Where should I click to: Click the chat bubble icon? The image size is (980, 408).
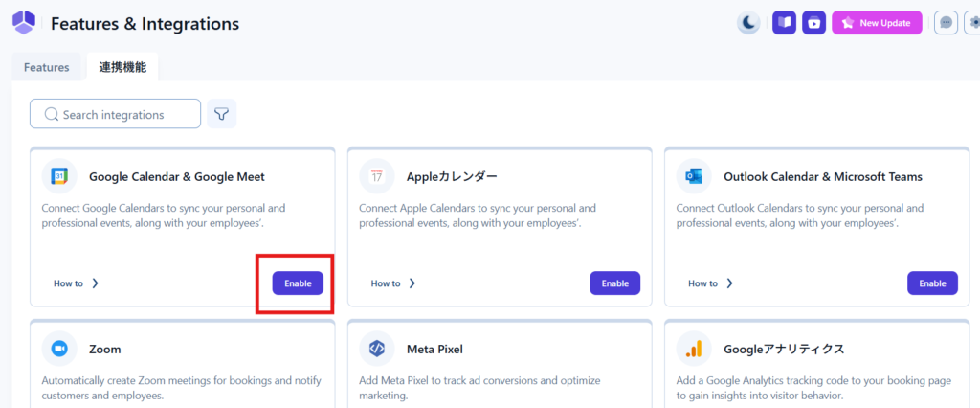[946, 23]
